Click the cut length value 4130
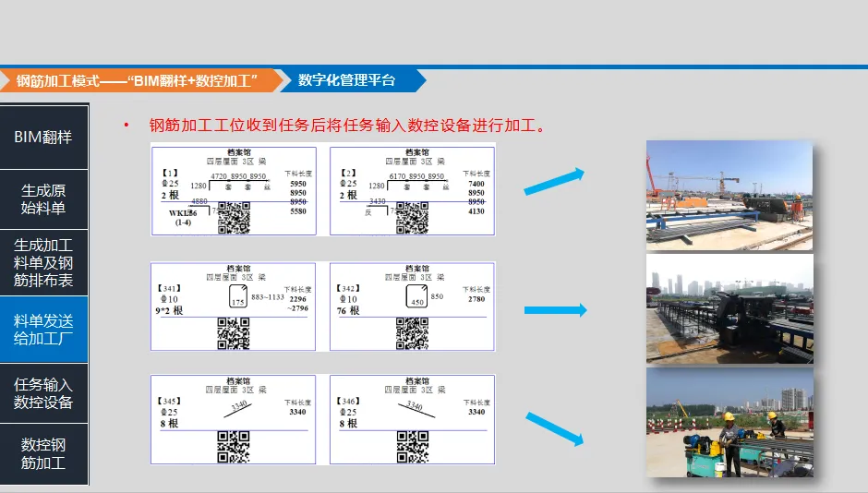This screenshot has height=493, width=868. [476, 211]
